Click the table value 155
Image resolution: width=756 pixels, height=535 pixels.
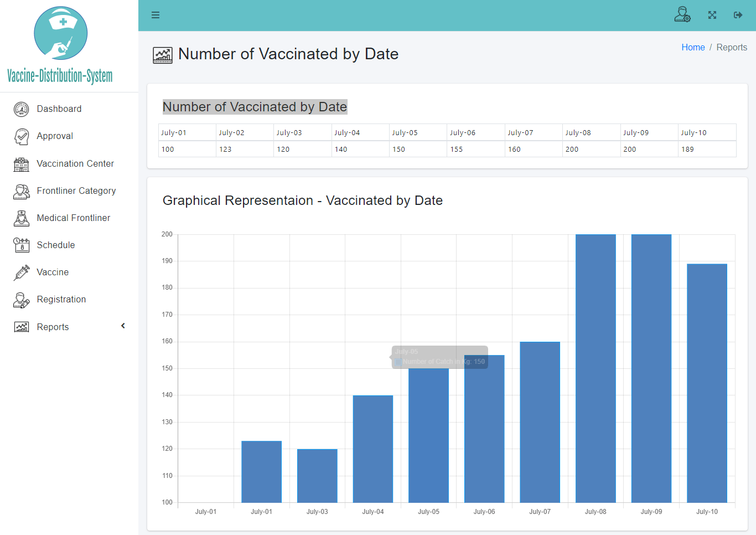point(476,149)
